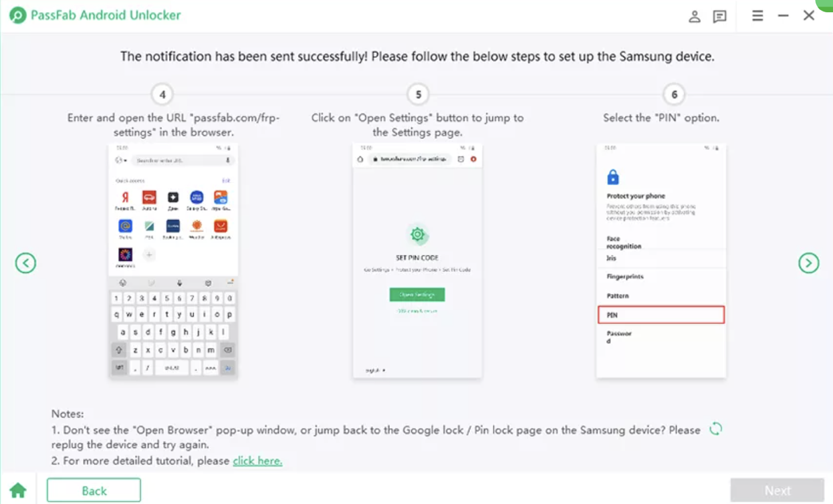The image size is (833, 504).
Task: Click green Open Settings button in phone image
Action: click(417, 295)
